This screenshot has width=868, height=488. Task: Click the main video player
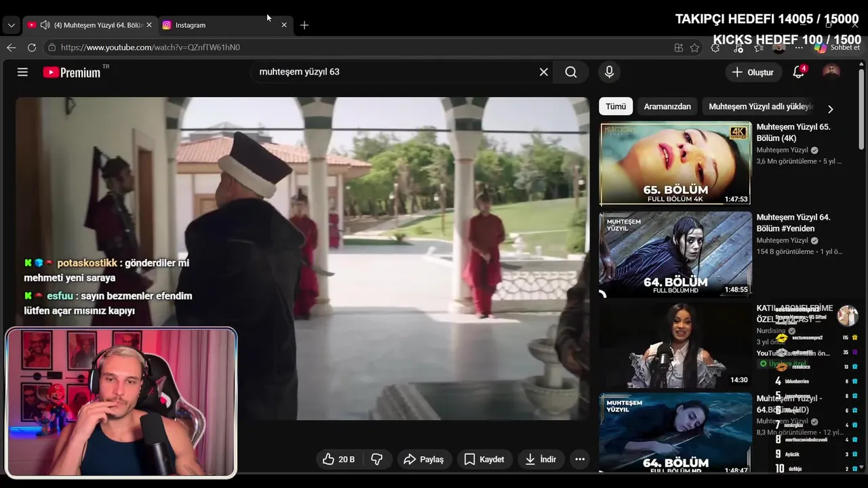pyautogui.click(x=302, y=258)
